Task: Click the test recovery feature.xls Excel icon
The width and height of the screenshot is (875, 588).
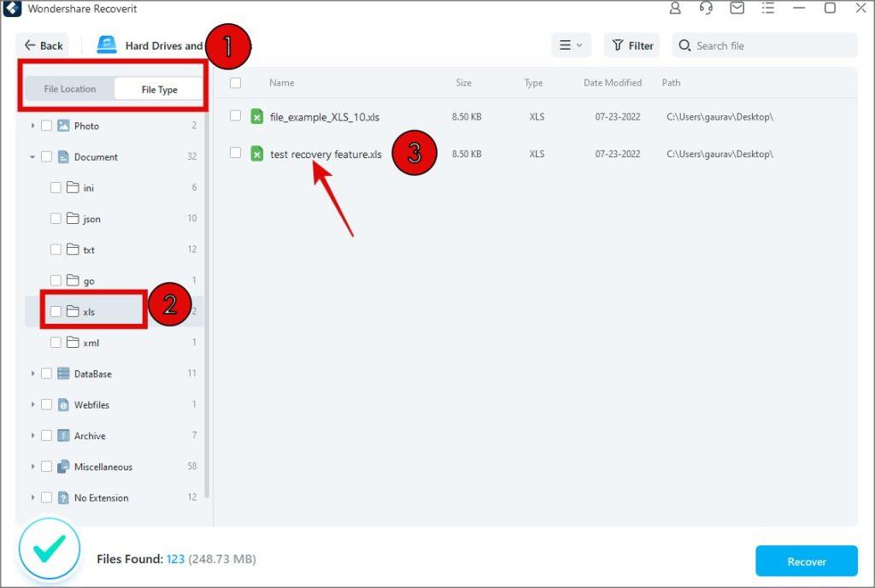Action: pos(256,154)
